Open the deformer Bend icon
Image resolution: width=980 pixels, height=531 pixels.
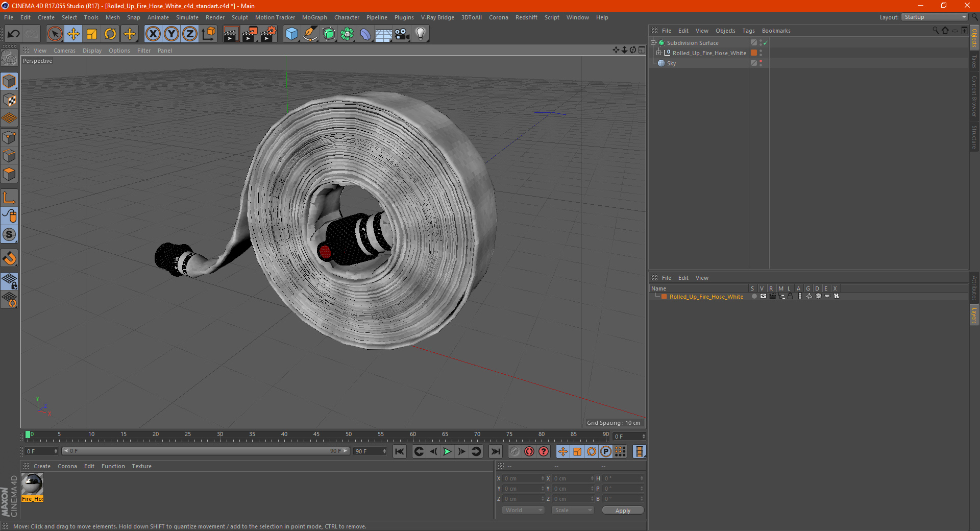coord(365,34)
